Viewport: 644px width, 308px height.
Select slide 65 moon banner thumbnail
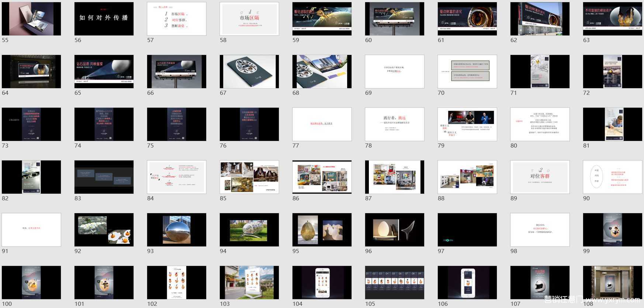click(x=104, y=72)
